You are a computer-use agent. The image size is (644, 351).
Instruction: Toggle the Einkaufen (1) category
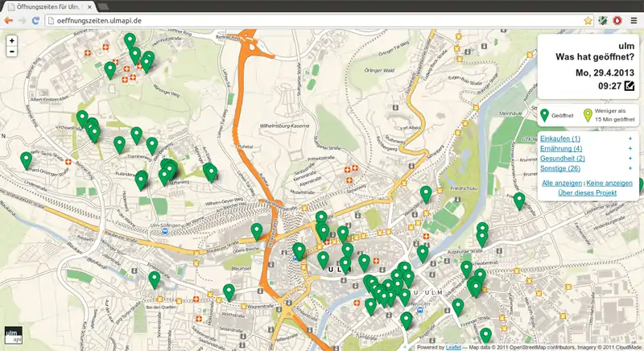point(561,139)
